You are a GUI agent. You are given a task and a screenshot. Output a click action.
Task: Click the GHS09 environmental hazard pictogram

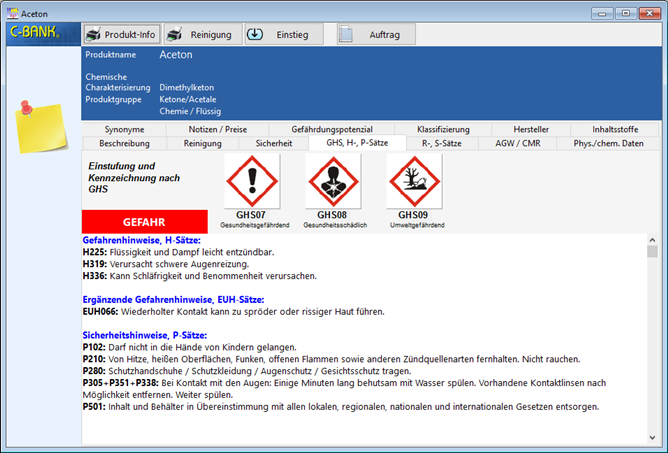[x=413, y=181]
